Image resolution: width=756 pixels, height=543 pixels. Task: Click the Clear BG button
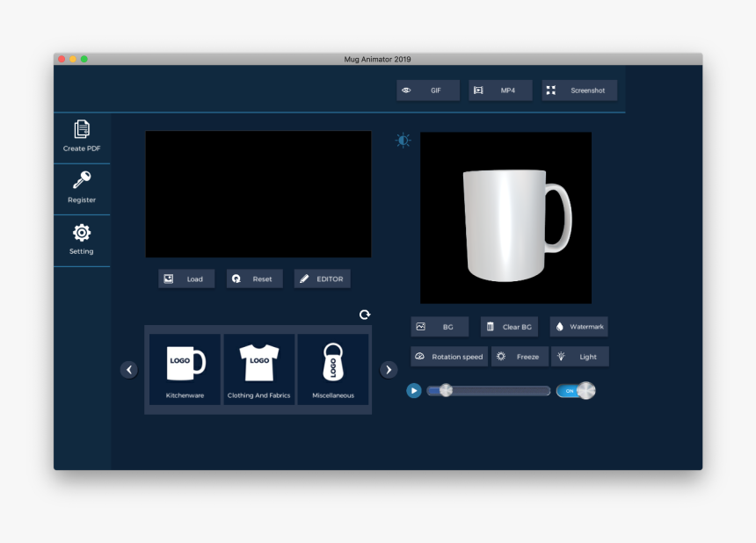[x=509, y=326]
